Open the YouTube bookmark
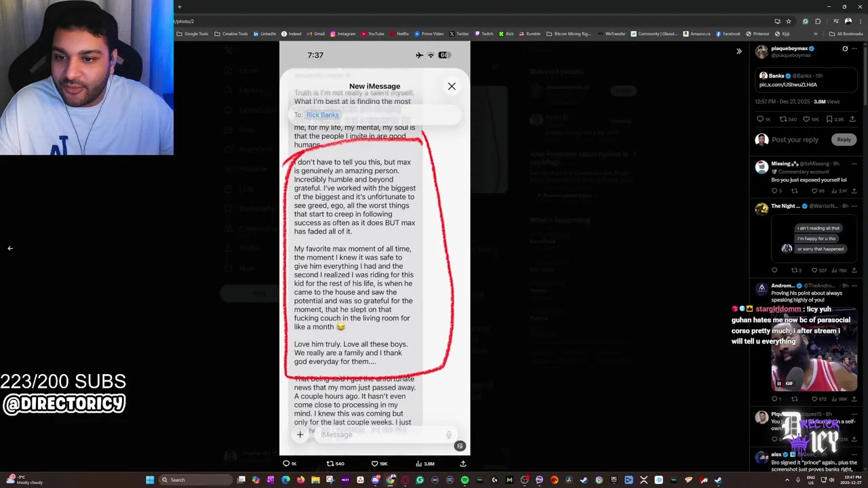Screen dimensions: 868x488 coord(372,34)
